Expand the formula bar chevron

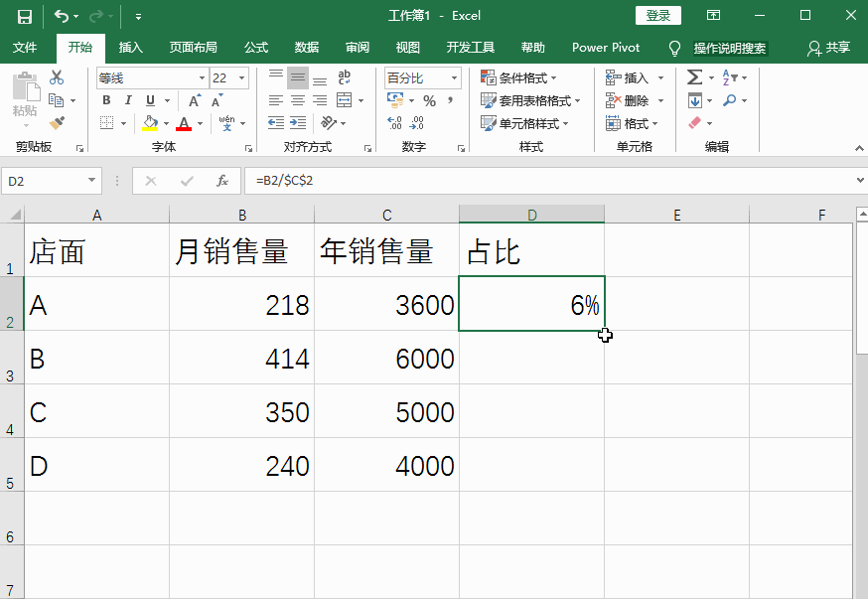[x=860, y=181]
